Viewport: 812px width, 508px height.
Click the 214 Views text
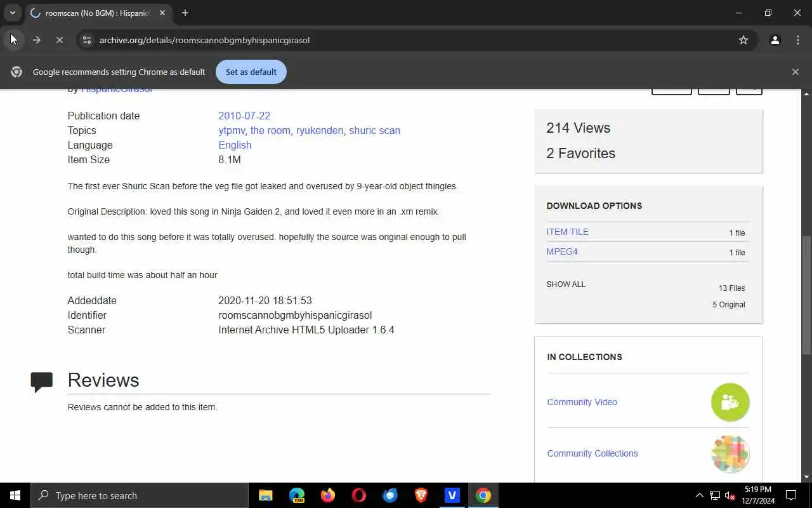[x=579, y=128]
